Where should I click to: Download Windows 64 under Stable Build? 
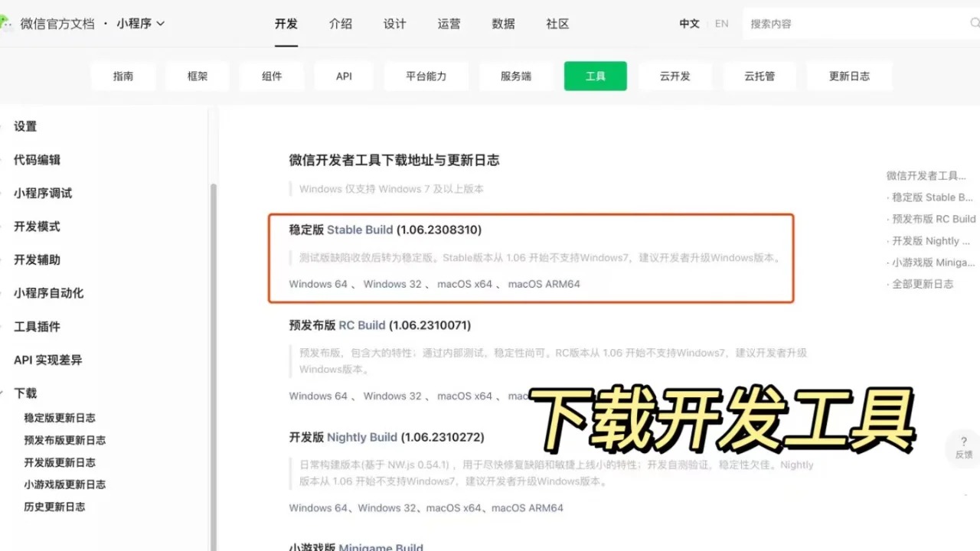(x=318, y=284)
